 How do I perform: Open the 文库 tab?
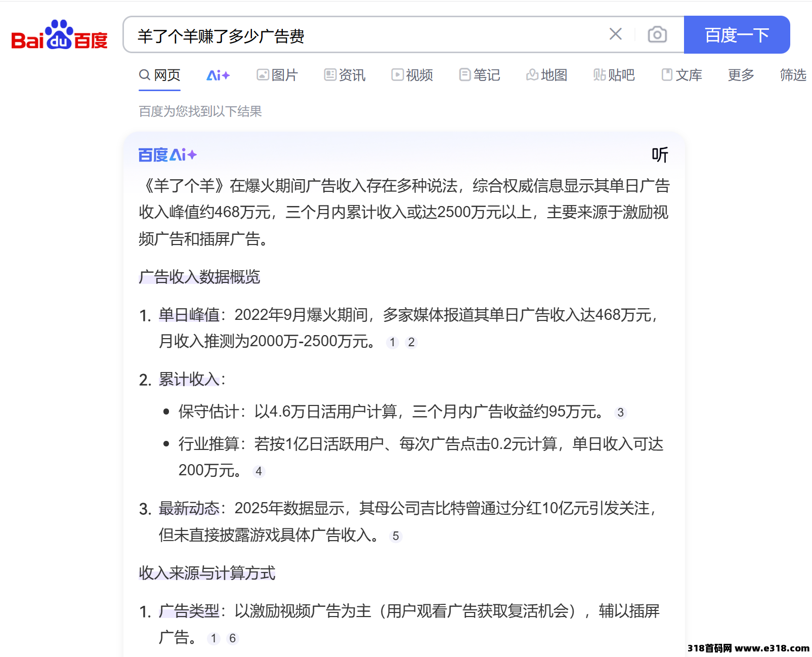681,75
